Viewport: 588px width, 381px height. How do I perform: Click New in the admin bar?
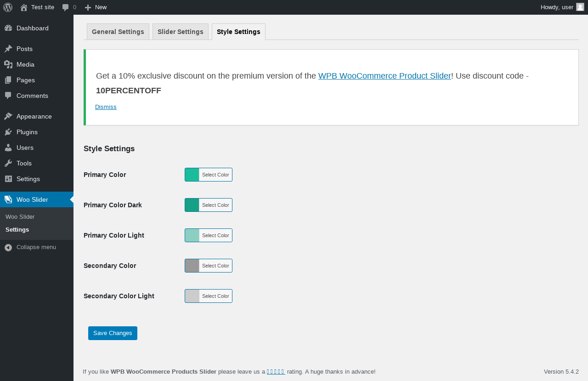[x=96, y=7]
